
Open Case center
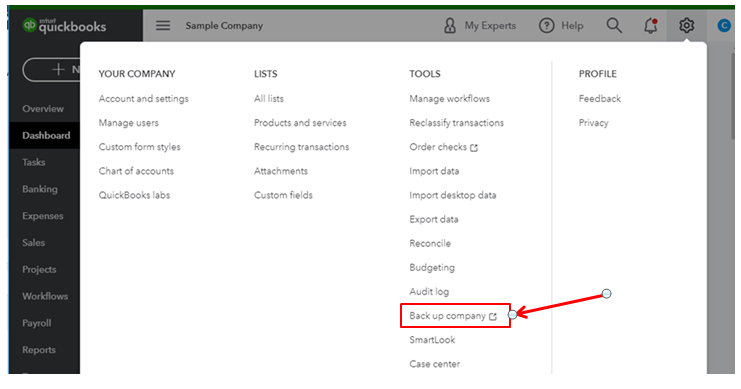(x=435, y=363)
